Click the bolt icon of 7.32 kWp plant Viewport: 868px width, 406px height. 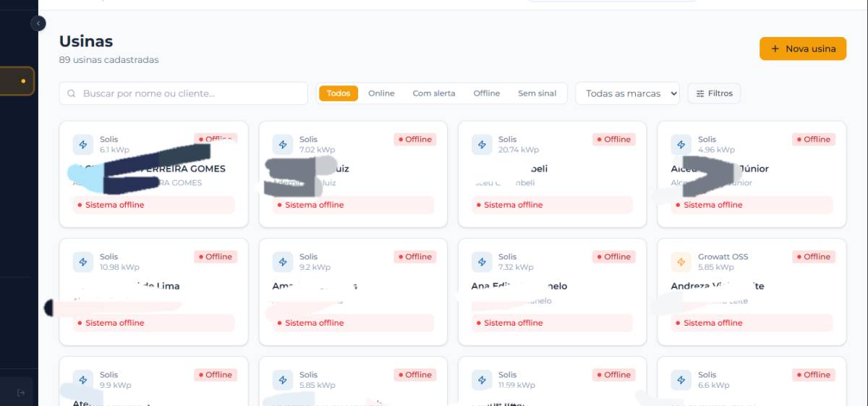point(482,261)
